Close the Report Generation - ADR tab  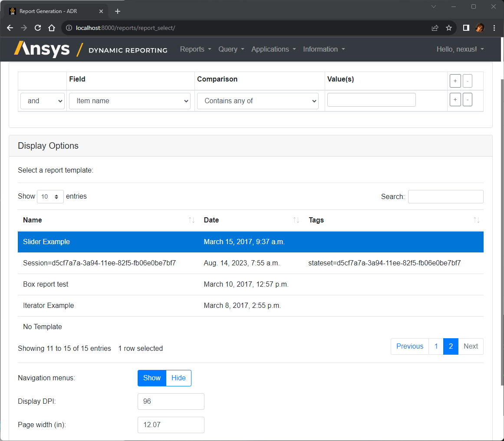pyautogui.click(x=101, y=11)
